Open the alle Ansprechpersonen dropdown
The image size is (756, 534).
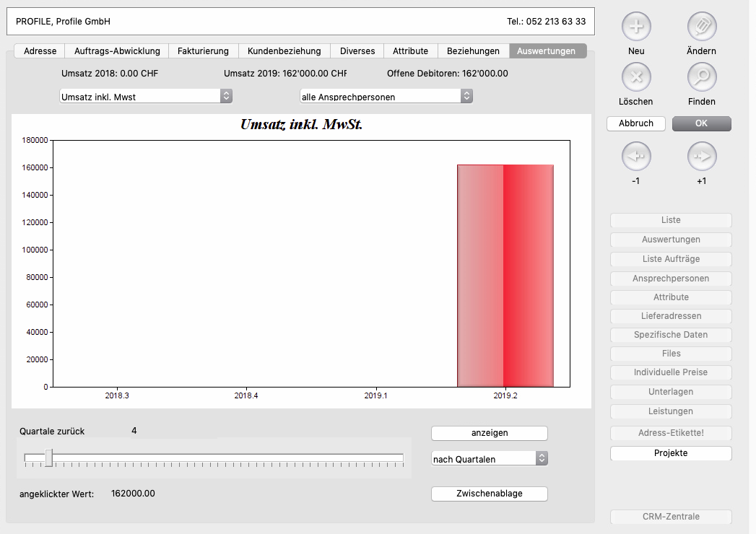386,96
